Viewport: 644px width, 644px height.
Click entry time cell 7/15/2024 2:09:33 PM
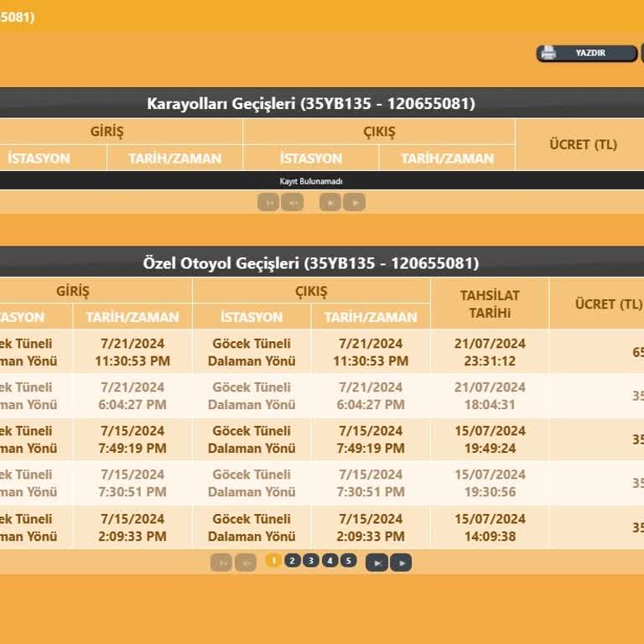(132, 527)
